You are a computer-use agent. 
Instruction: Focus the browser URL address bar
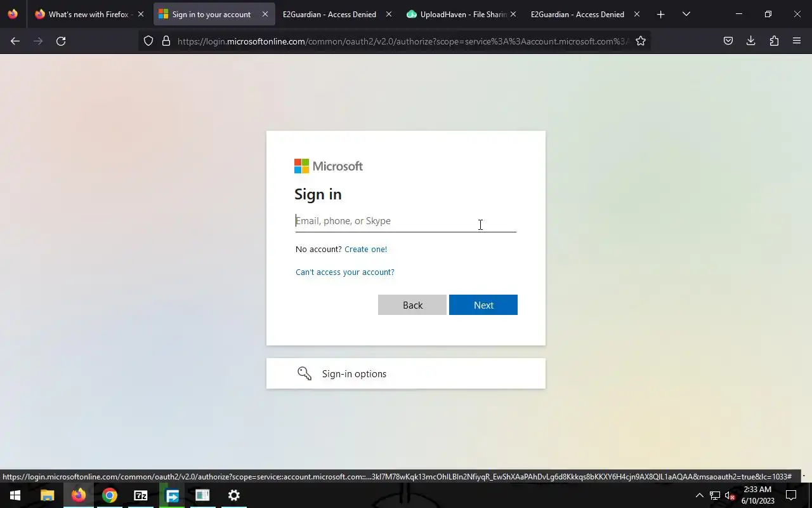403,41
